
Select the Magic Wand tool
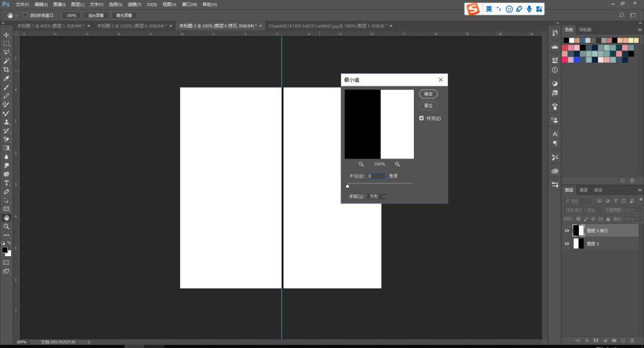point(6,61)
